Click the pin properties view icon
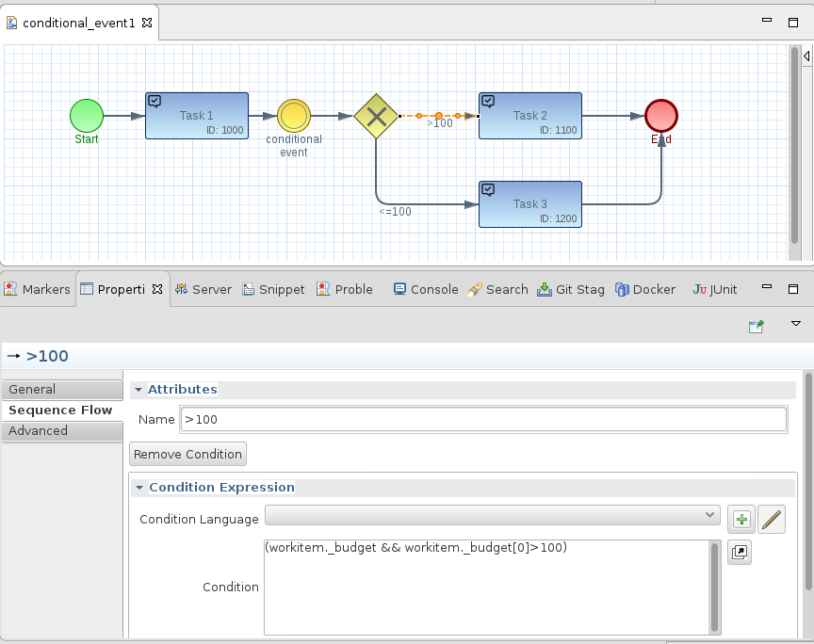The image size is (814, 644). click(x=757, y=326)
